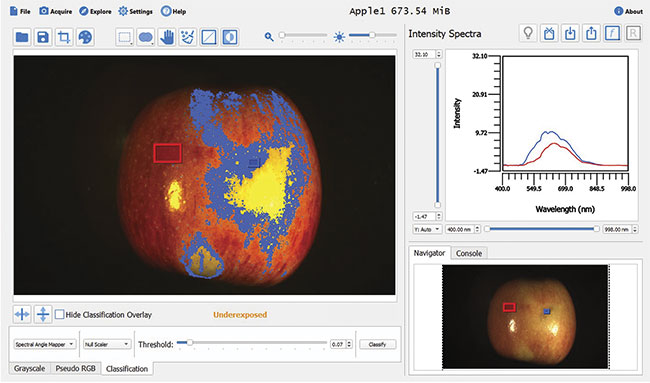
Task: Click the right handle of wavelength range slider
Action: 597,229
